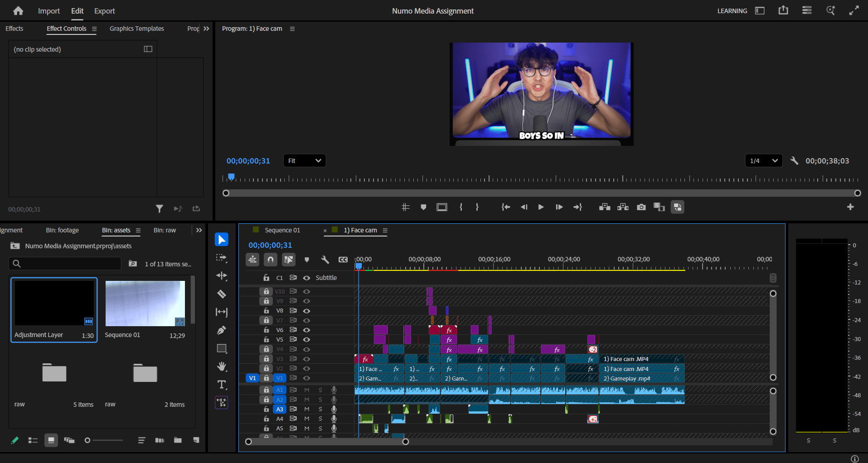
Task: Select the Type tool
Action: coord(221,385)
